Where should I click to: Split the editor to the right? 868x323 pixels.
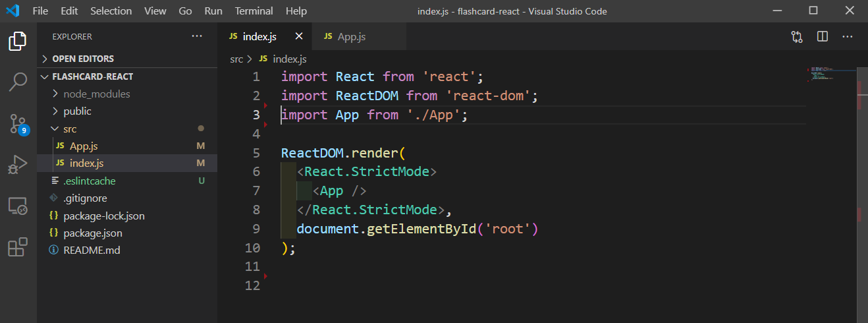(822, 37)
